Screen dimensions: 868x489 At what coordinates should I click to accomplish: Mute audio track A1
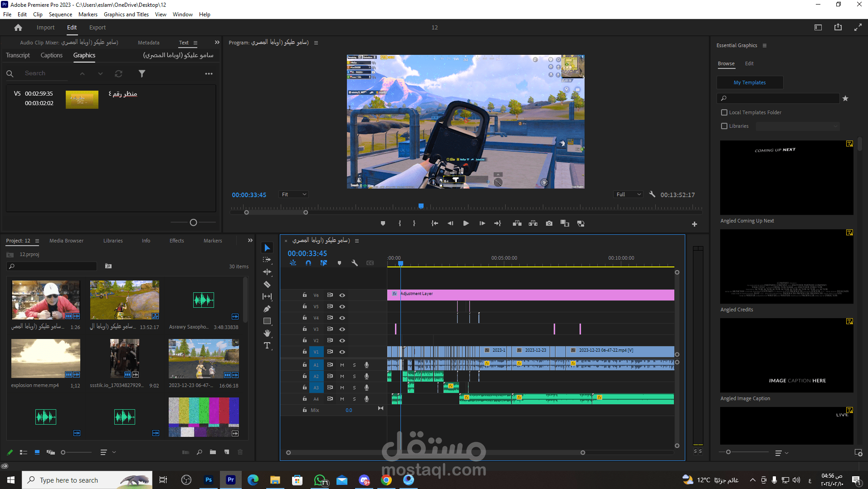pyautogui.click(x=342, y=365)
